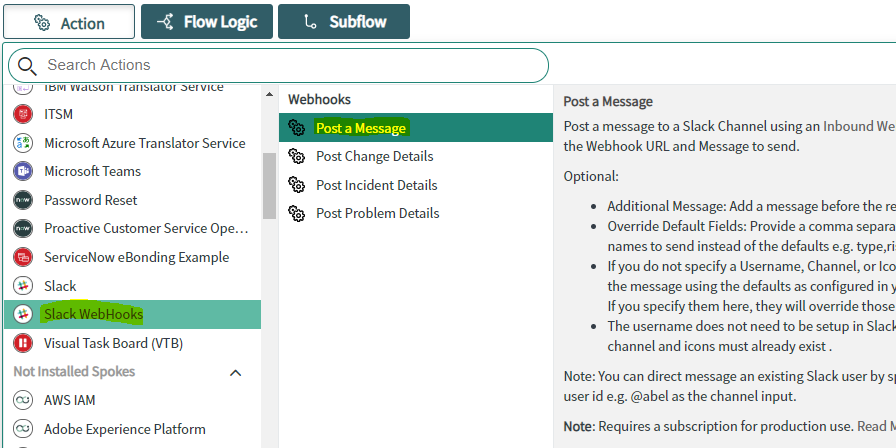Switch to the Flow Logic tab

(207, 22)
